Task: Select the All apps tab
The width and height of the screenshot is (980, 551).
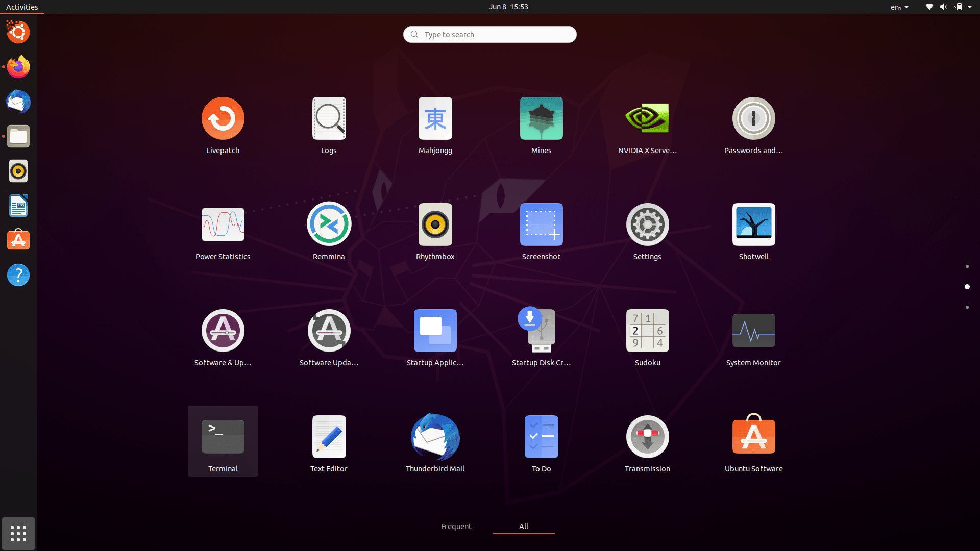Action: coord(524,527)
